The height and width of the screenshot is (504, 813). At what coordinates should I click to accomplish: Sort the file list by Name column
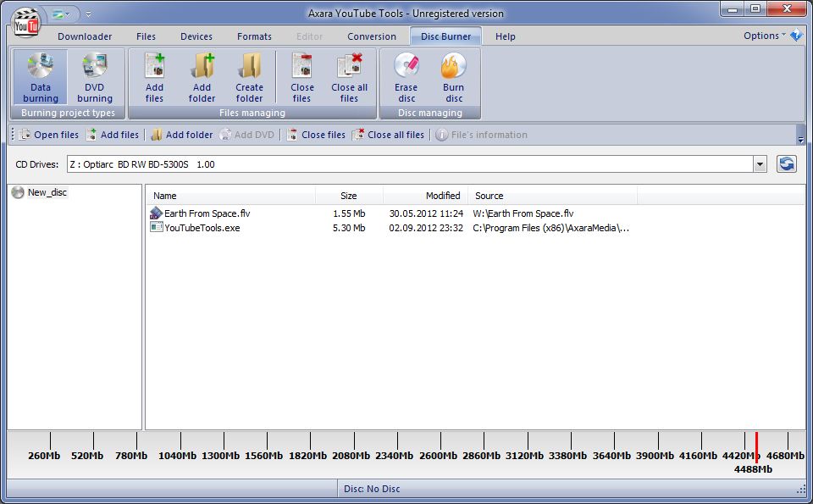pos(231,196)
